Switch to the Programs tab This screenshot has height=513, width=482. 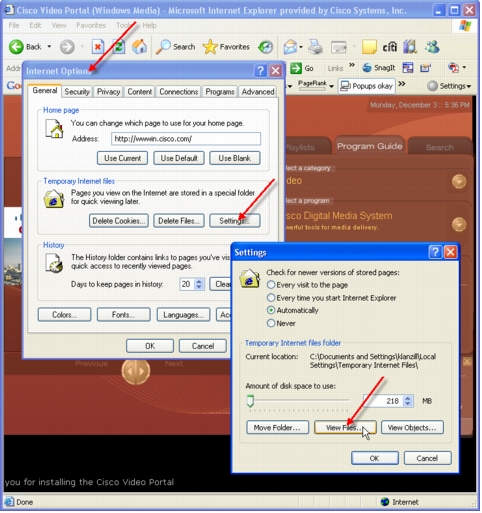click(x=220, y=92)
